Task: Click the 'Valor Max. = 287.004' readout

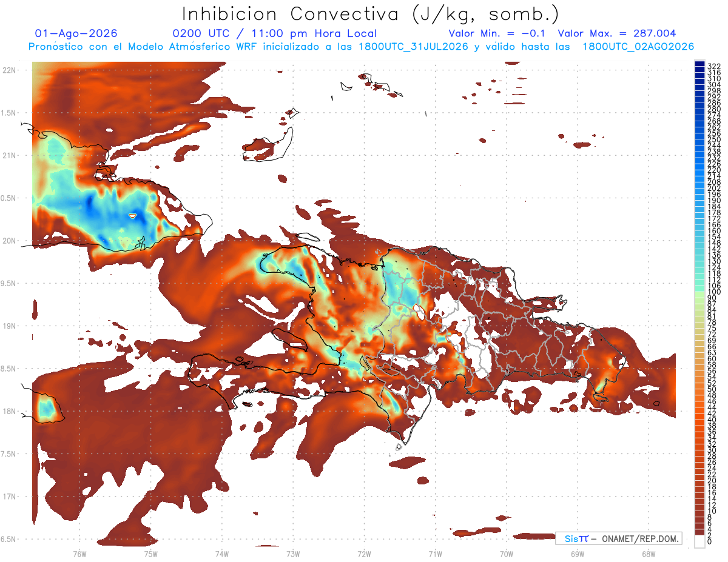Action: 617,34
